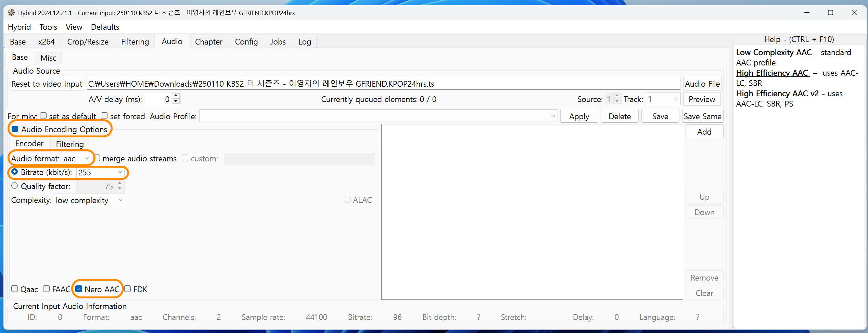Click the Audio File button
Image resolution: width=868 pixels, height=333 pixels.
tap(702, 84)
